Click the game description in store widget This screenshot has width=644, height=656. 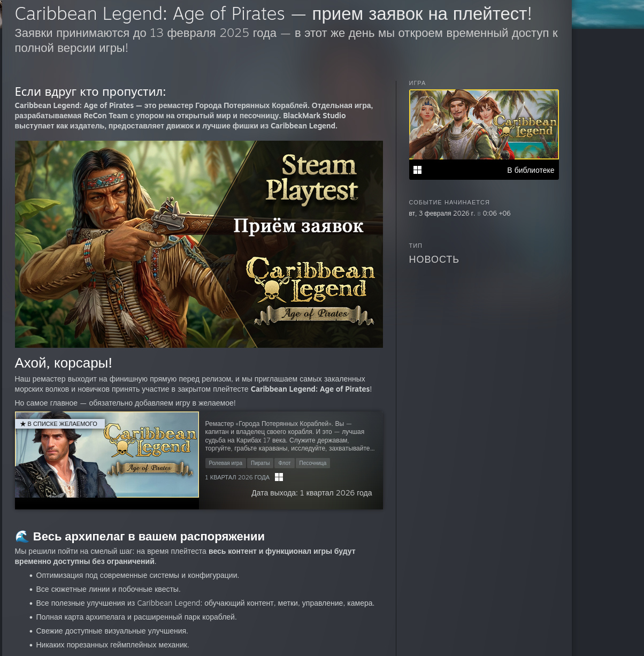pyautogui.click(x=290, y=436)
